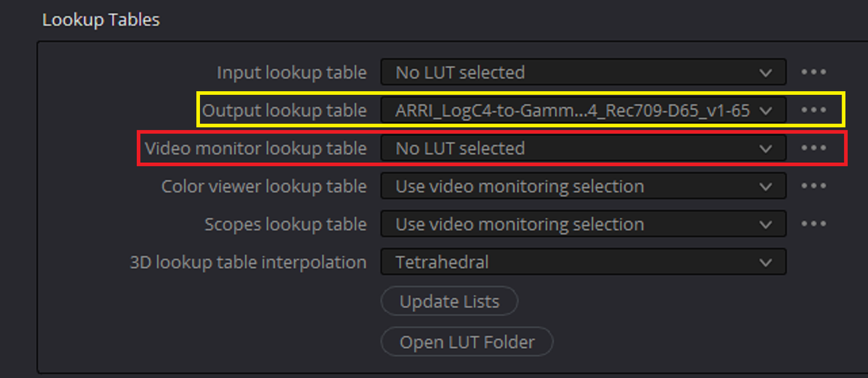Click the chevron arrow on Input lookup table
Image resolution: width=868 pixels, height=378 pixels.
(x=766, y=73)
